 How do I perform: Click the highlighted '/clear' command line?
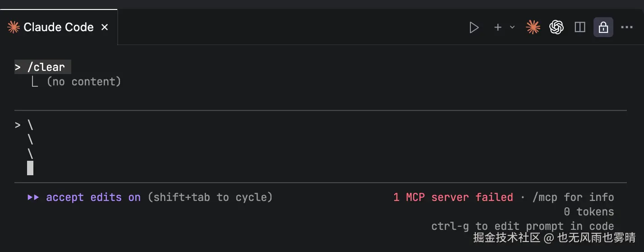(x=43, y=67)
